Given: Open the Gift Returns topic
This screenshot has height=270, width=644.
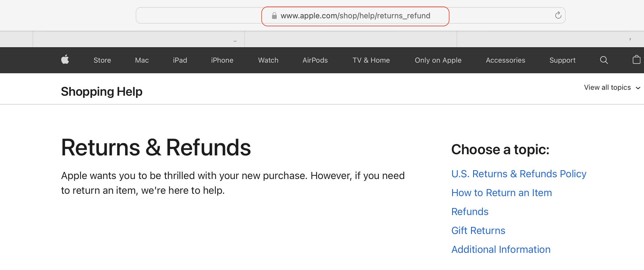Looking at the screenshot, I should click(478, 230).
